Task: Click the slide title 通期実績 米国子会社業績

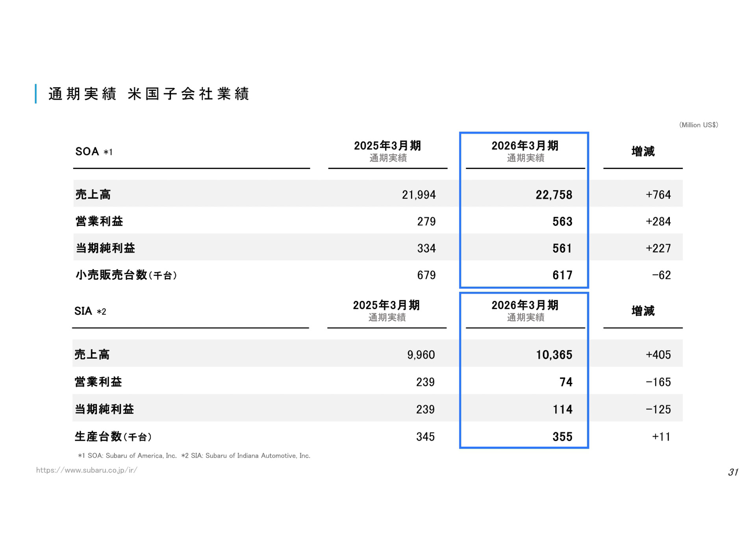Action: (x=148, y=94)
